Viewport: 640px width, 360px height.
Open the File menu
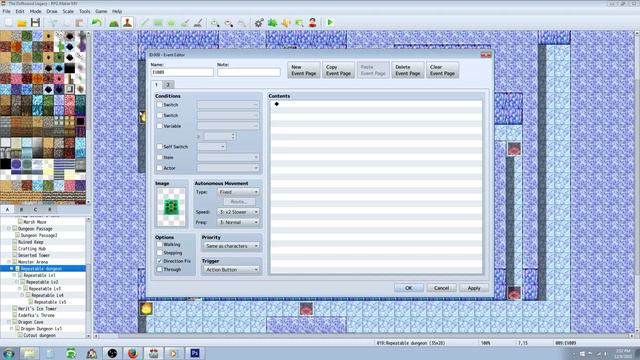[x=7, y=11]
